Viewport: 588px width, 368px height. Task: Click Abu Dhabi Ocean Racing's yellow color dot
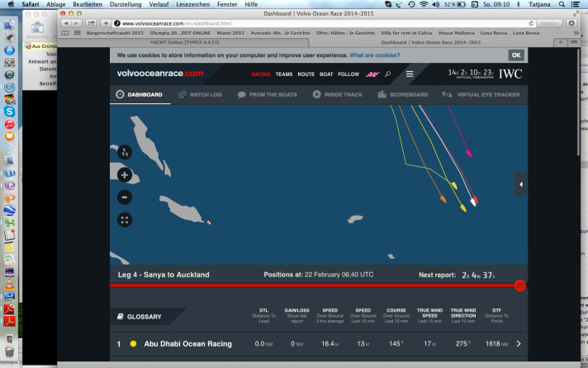tap(133, 343)
